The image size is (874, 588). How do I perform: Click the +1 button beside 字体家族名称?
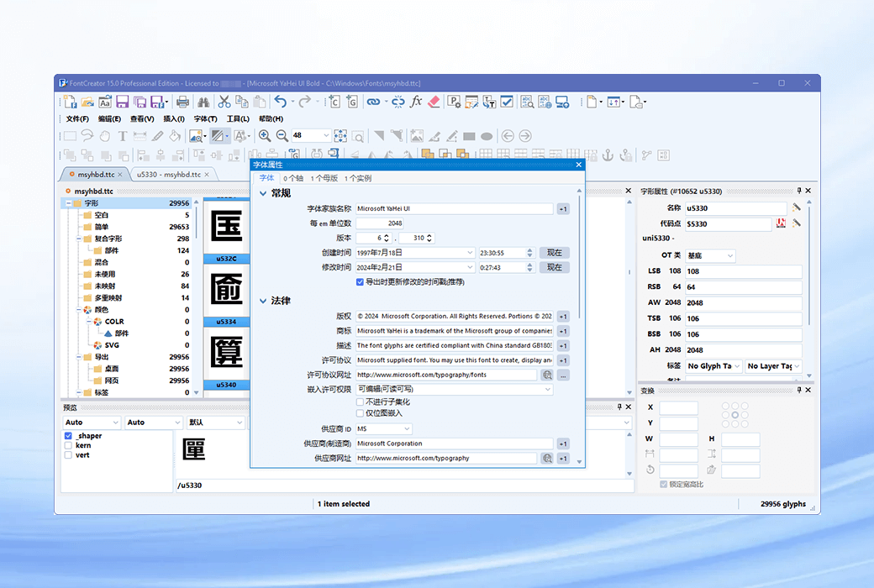[563, 209]
